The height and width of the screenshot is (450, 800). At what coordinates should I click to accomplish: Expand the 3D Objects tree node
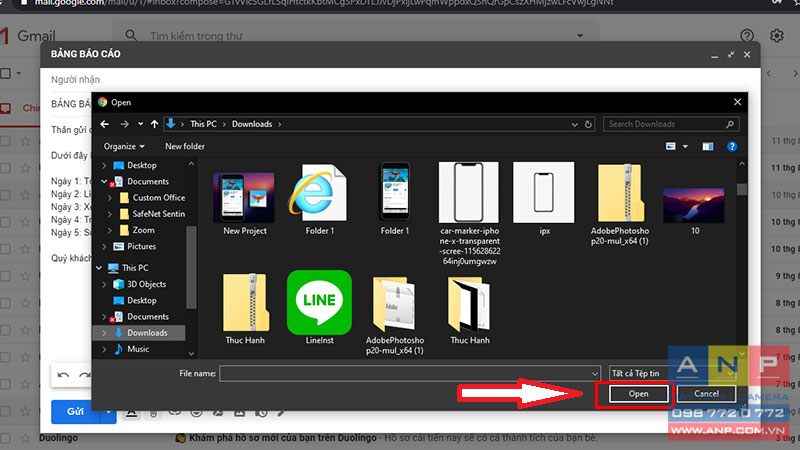[105, 284]
